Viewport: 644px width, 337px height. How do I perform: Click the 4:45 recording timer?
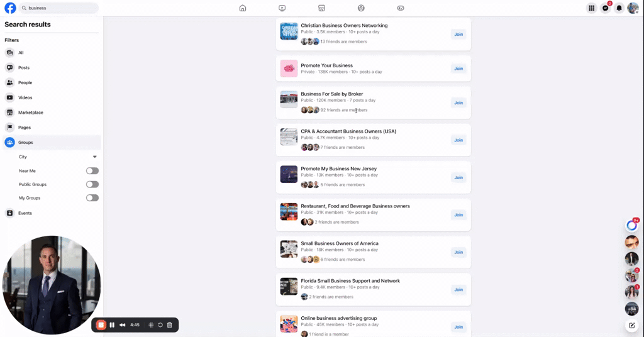coord(135,324)
